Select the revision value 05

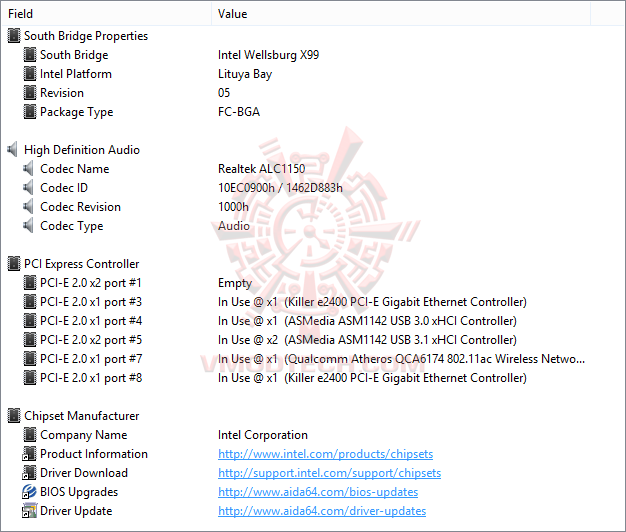[x=224, y=93]
